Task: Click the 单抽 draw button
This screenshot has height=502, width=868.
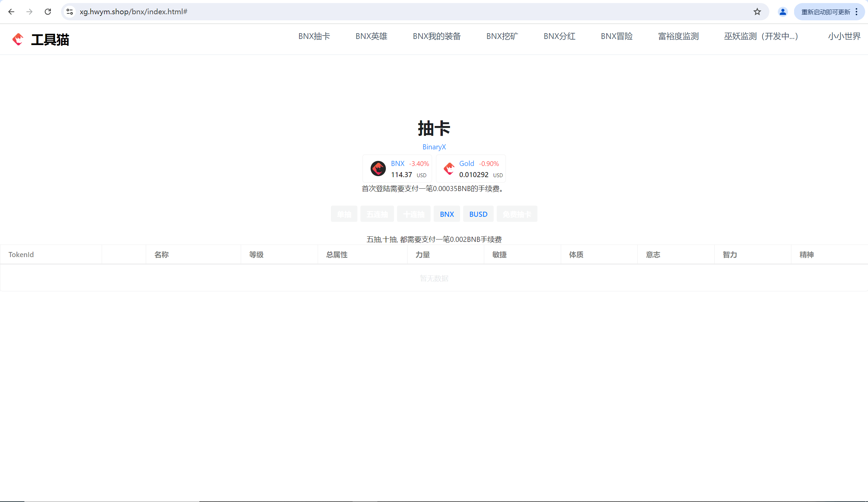Action: point(344,214)
